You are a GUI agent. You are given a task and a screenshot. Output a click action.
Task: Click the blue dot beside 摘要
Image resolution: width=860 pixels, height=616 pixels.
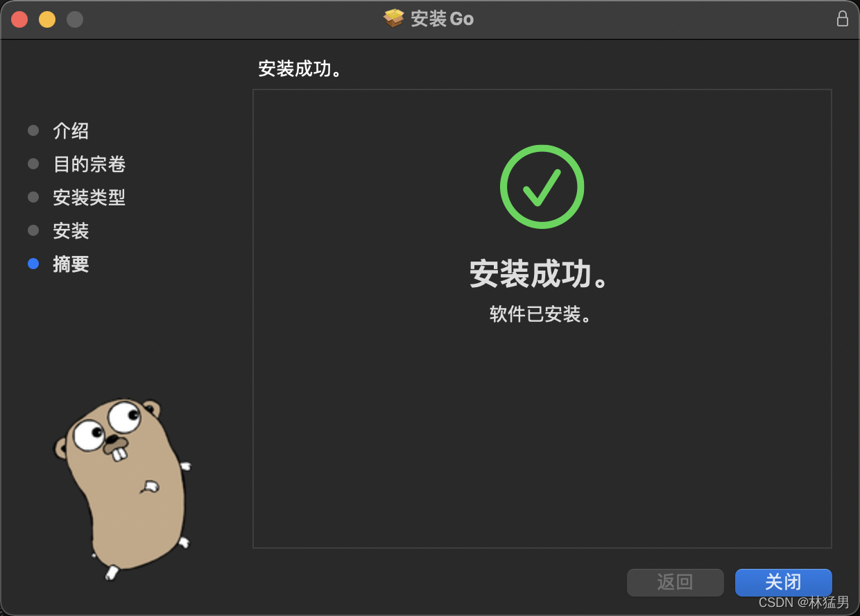tap(33, 264)
